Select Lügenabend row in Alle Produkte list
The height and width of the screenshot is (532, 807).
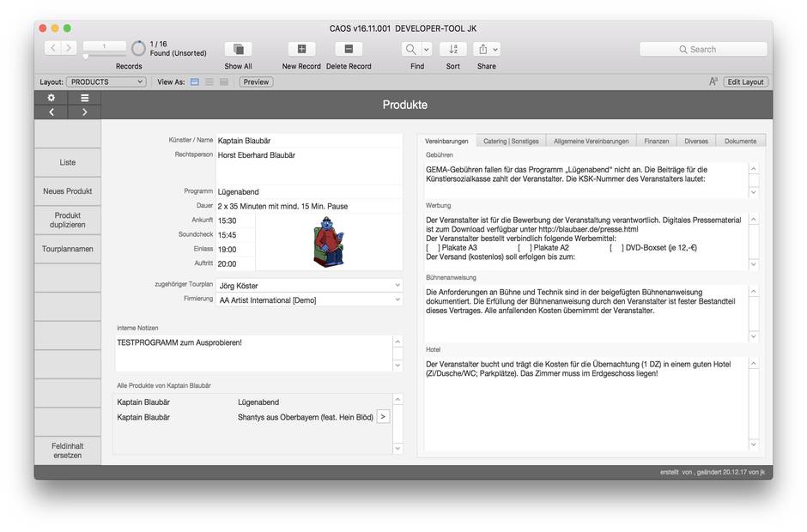coord(252,402)
